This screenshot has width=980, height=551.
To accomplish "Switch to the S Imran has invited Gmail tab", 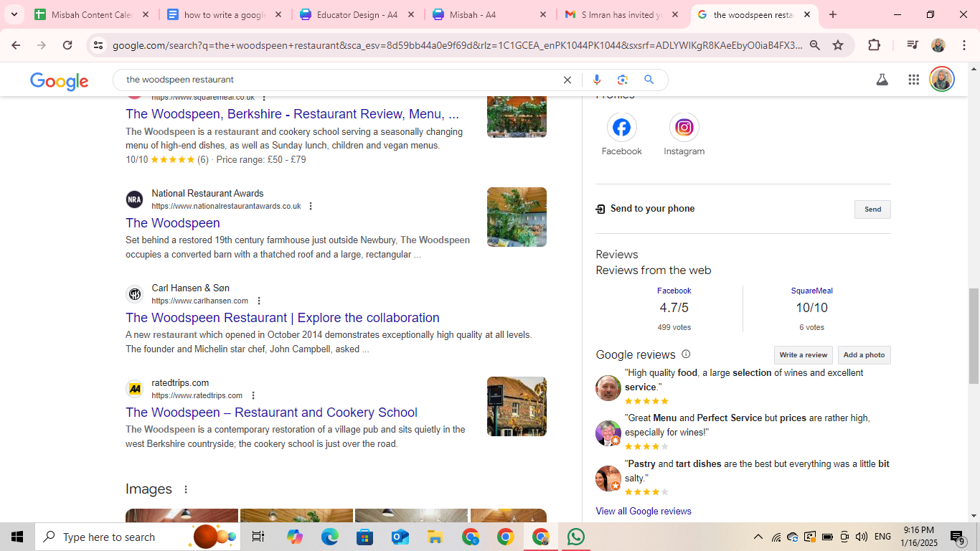I will coord(623,14).
